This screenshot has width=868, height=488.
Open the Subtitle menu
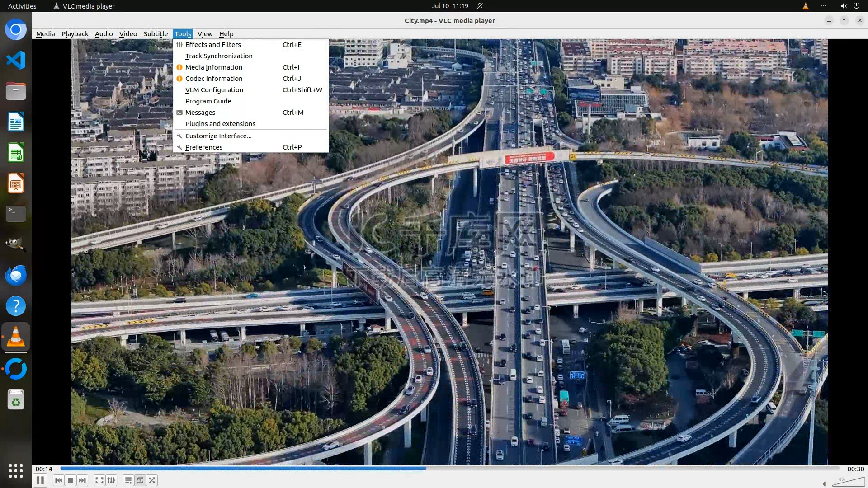click(156, 34)
